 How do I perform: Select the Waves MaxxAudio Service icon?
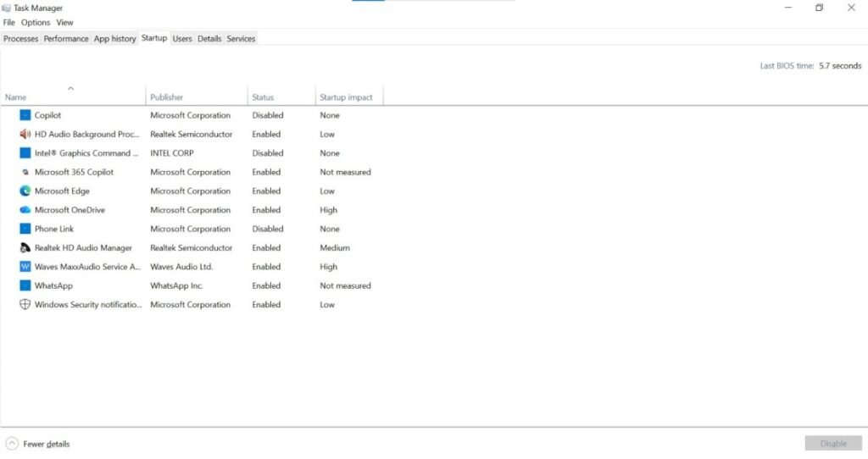coord(25,267)
